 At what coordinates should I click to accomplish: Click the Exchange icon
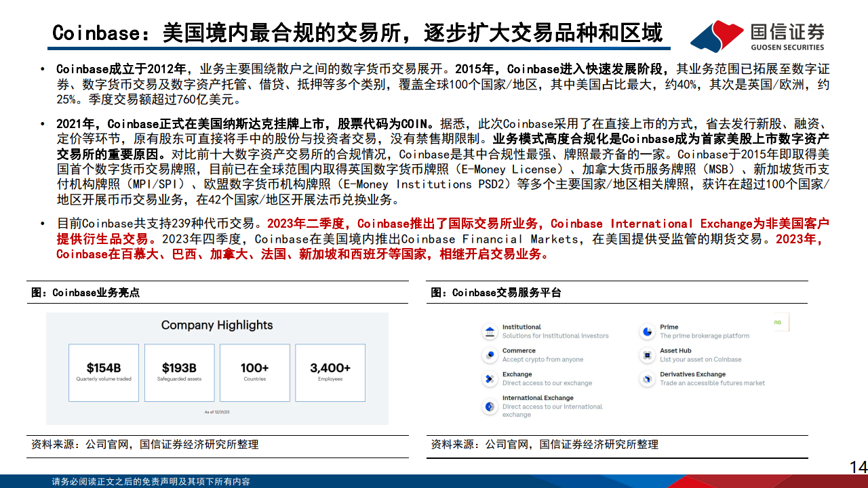pos(490,379)
